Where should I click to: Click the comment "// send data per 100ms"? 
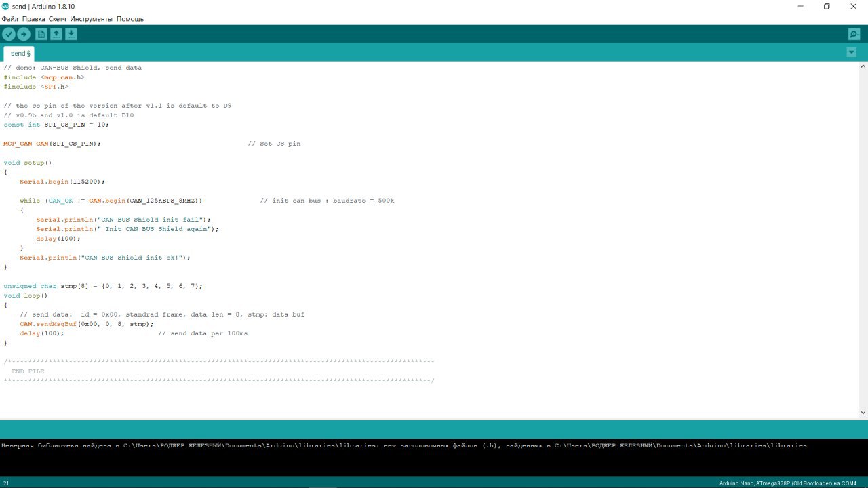tap(203, 333)
